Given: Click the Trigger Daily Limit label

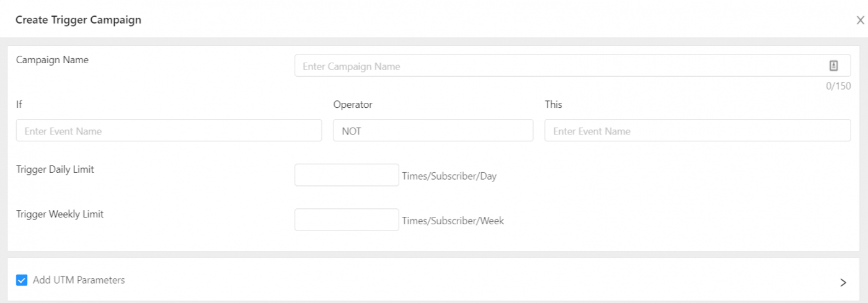Looking at the screenshot, I should tap(55, 169).
